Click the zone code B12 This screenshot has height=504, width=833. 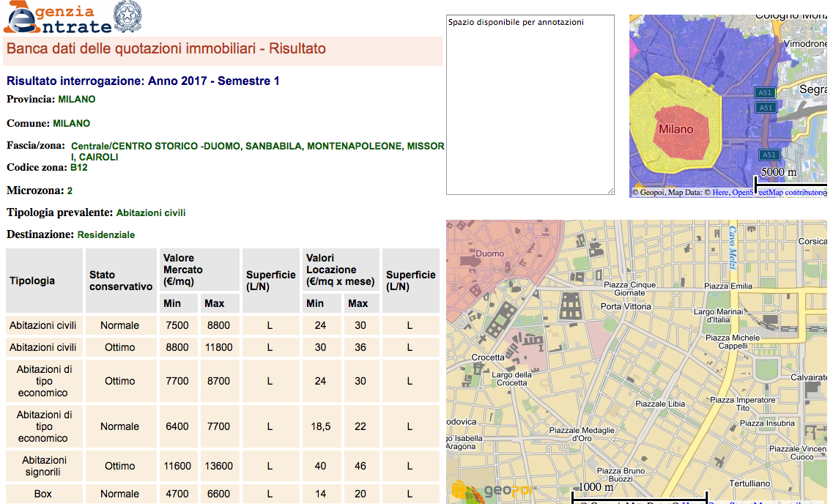point(78,167)
